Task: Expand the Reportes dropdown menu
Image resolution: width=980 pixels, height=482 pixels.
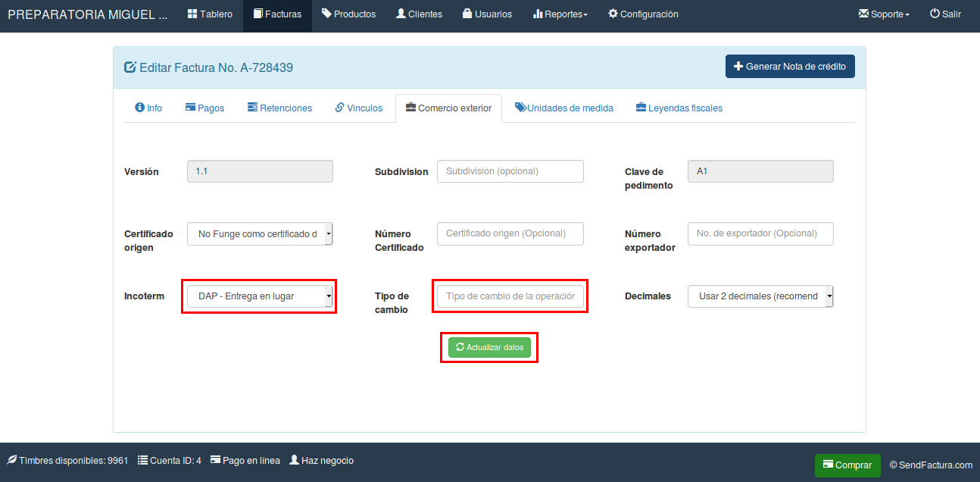Action: coord(560,14)
